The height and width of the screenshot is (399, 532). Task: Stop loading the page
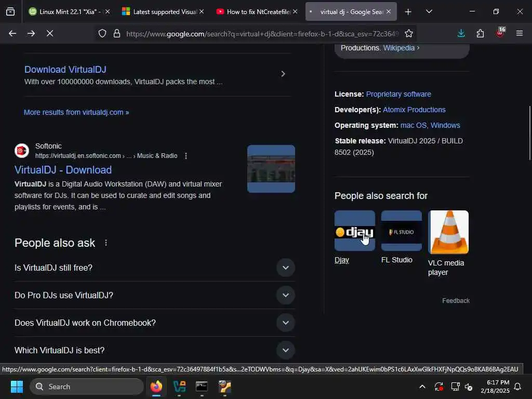[50, 33]
